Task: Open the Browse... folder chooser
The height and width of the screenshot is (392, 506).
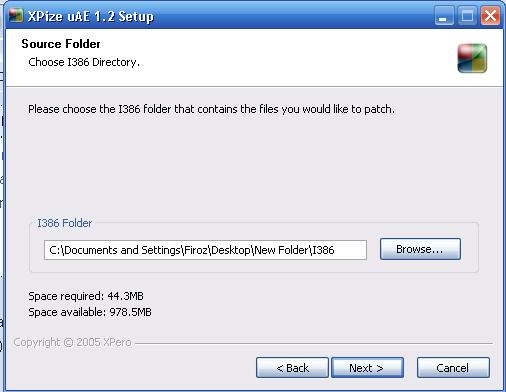Action: click(x=420, y=249)
